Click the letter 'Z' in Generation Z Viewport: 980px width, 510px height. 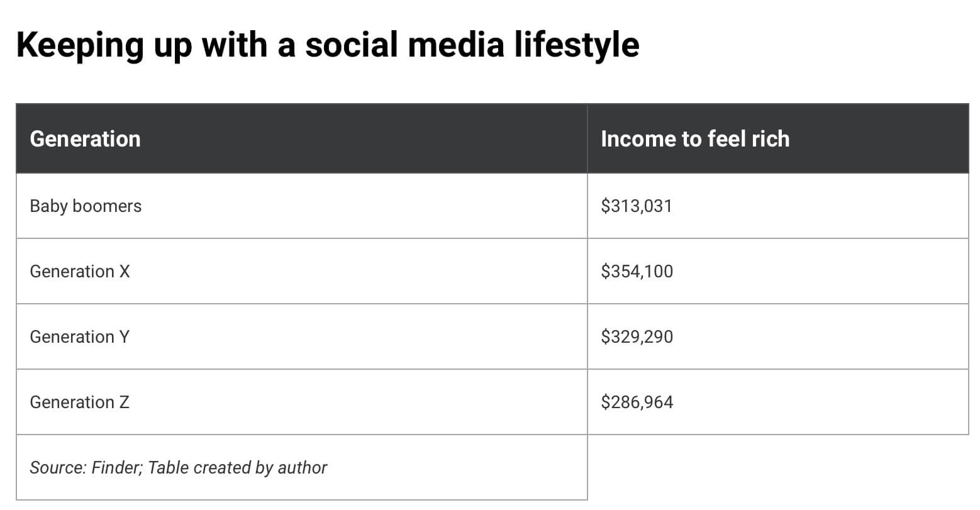pyautogui.click(x=123, y=402)
